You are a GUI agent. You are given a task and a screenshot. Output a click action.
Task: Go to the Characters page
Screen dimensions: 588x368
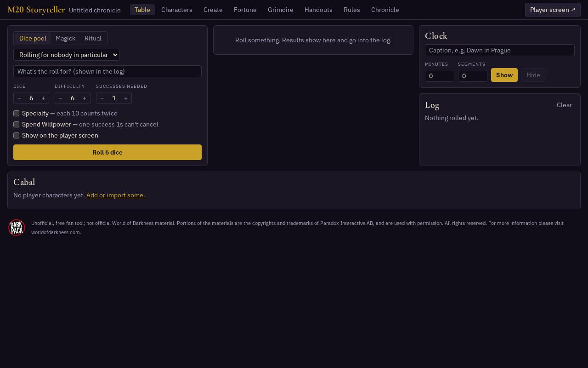pos(177,10)
